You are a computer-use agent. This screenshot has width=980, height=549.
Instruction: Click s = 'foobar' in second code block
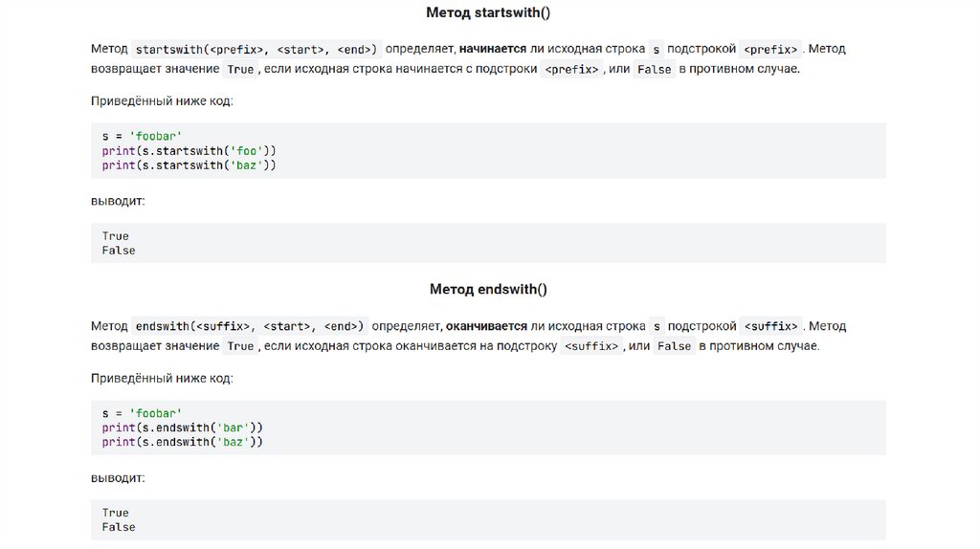click(142, 413)
